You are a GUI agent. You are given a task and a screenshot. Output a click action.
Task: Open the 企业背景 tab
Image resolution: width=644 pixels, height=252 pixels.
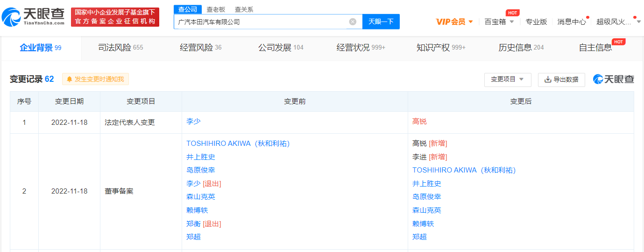click(41, 48)
